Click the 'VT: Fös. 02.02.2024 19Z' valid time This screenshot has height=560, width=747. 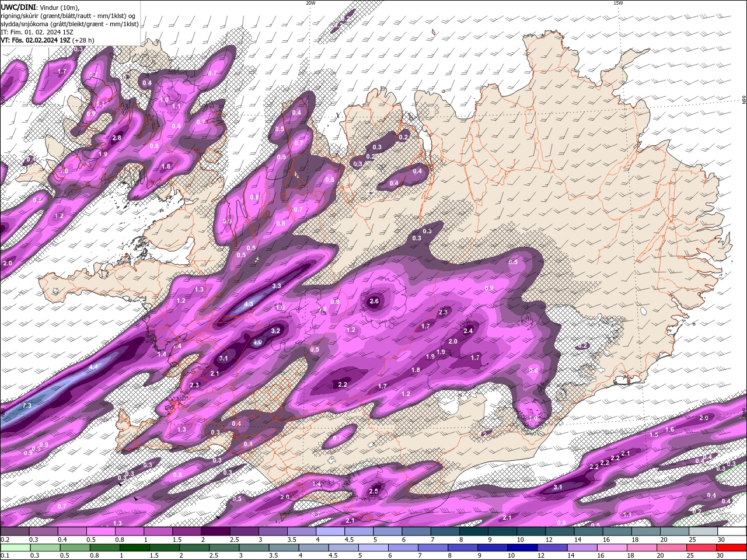[x=36, y=40]
